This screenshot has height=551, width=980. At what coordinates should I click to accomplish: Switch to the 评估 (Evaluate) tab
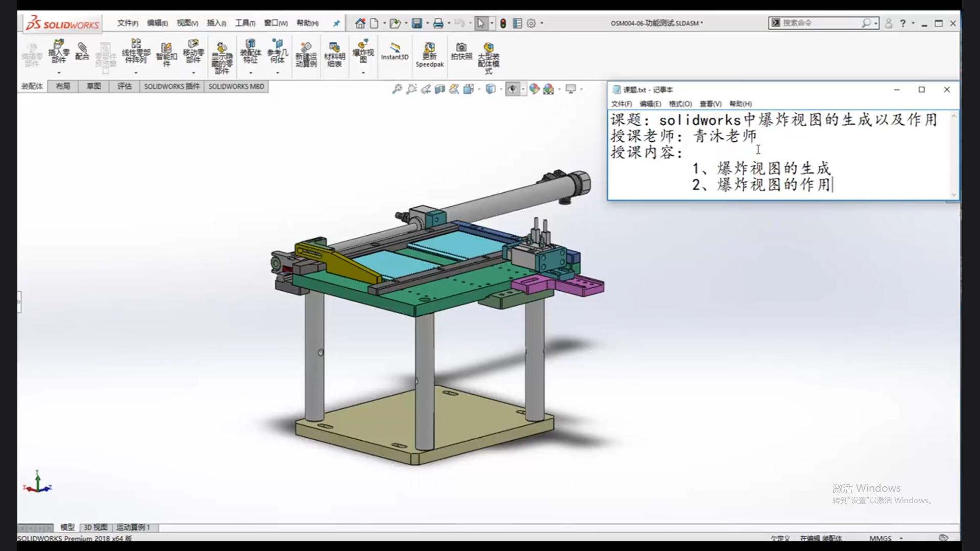click(125, 86)
